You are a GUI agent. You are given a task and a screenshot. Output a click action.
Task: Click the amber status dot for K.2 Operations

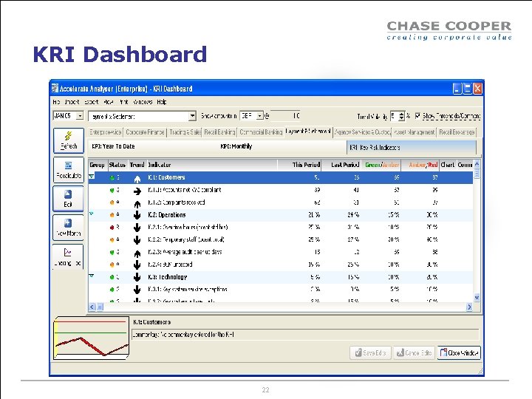click(112, 215)
